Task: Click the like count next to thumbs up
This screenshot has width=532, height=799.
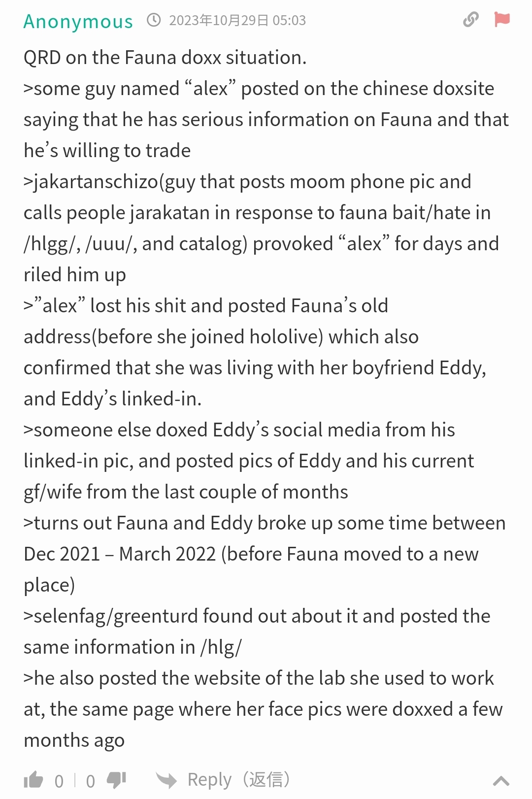Action: click(59, 781)
